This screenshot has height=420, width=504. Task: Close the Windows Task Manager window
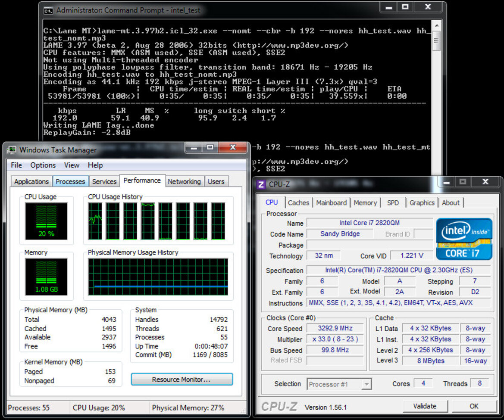pyautogui.click(x=233, y=147)
